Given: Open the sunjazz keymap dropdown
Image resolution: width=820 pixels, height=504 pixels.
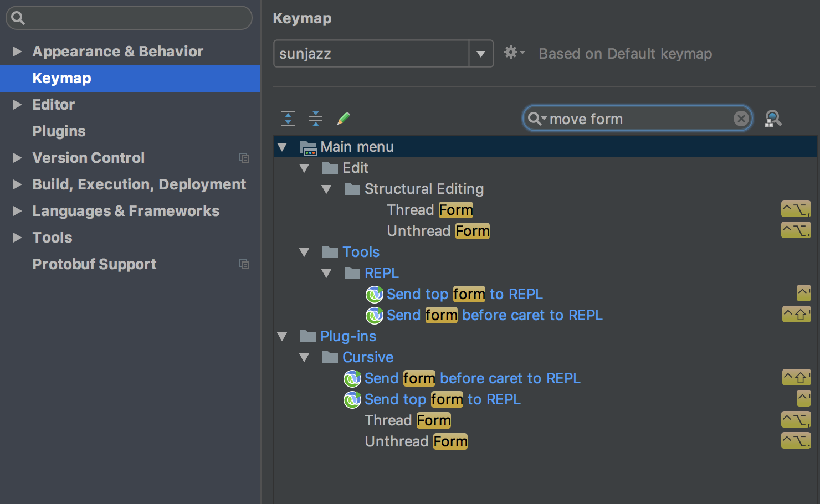Looking at the screenshot, I should tap(481, 53).
